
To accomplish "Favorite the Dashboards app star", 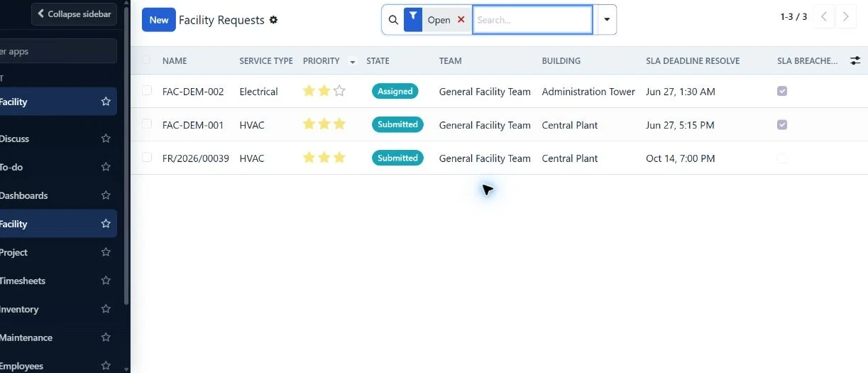I will pyautogui.click(x=106, y=195).
